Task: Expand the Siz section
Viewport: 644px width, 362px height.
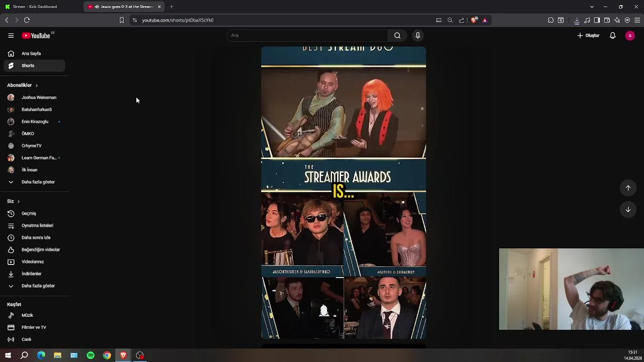Action: 14,201
